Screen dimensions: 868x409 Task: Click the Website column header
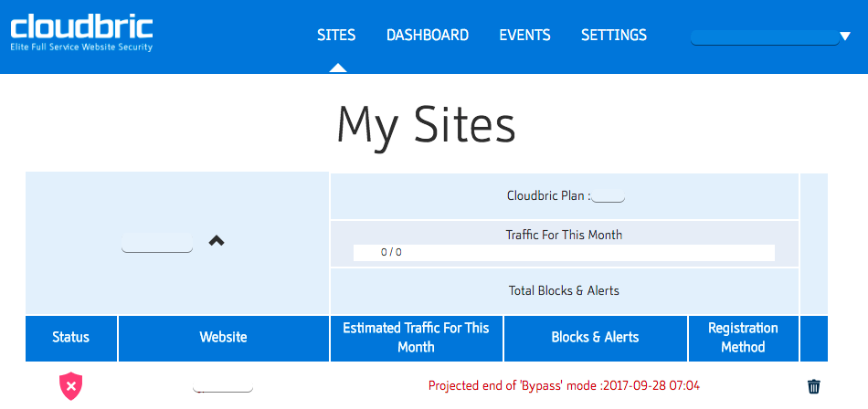pyautogui.click(x=223, y=337)
